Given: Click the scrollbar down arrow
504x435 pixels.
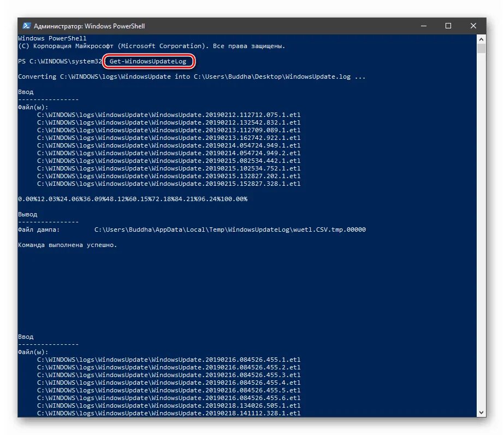Looking at the screenshot, I should pos(481,413).
